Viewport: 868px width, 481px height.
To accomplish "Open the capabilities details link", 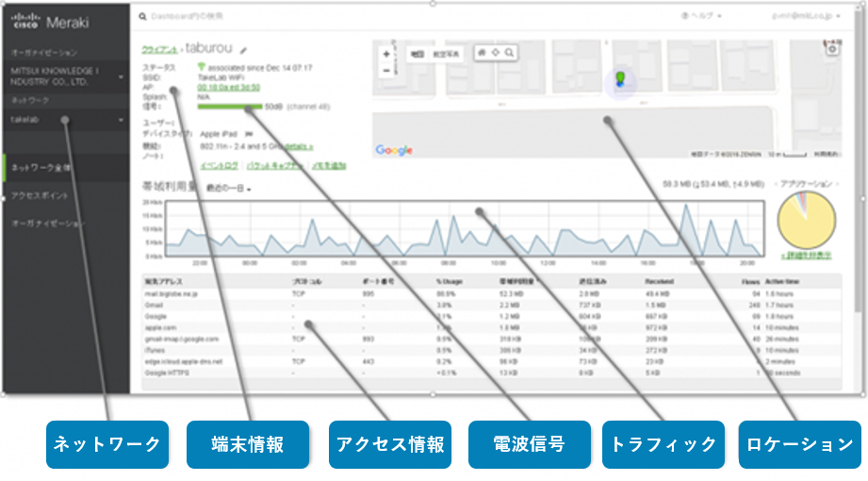I will (299, 147).
